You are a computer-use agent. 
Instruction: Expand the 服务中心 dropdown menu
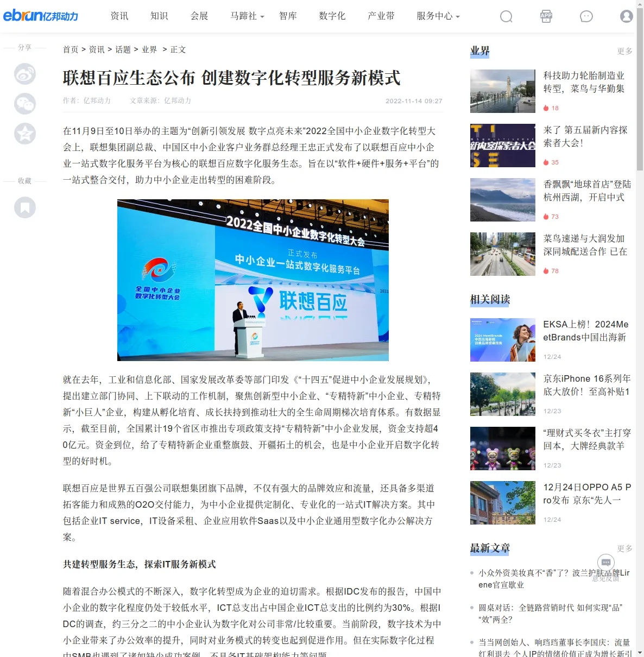tap(438, 16)
